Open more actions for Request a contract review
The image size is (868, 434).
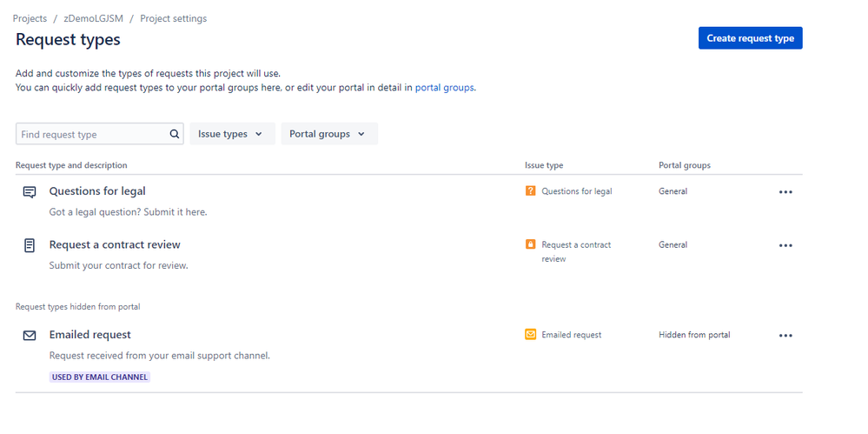785,245
